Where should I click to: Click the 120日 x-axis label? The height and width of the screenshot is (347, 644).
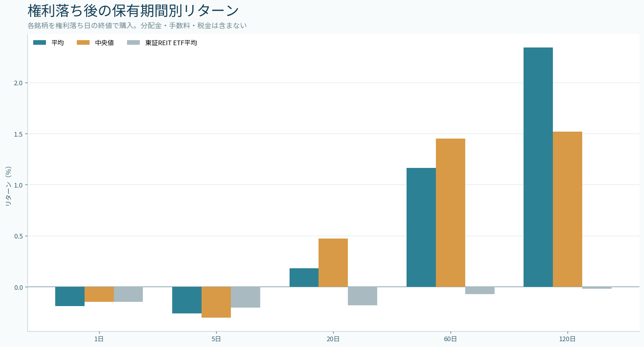[568, 339]
